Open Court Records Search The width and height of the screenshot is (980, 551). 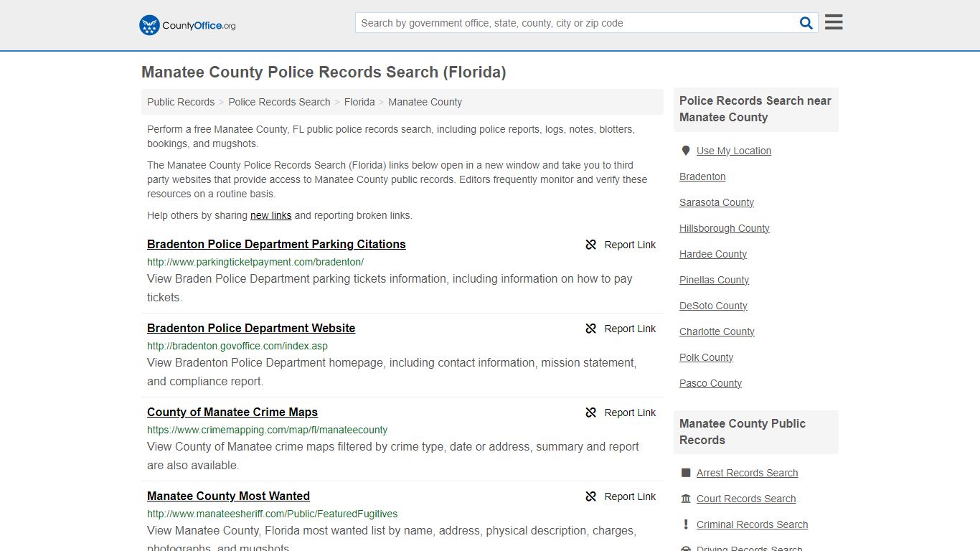[746, 499]
